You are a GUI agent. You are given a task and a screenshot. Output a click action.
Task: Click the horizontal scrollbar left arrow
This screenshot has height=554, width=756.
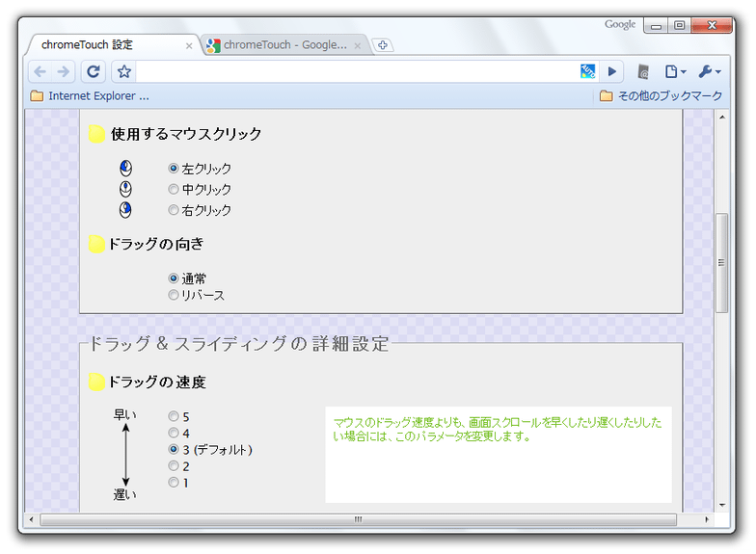tap(32, 519)
